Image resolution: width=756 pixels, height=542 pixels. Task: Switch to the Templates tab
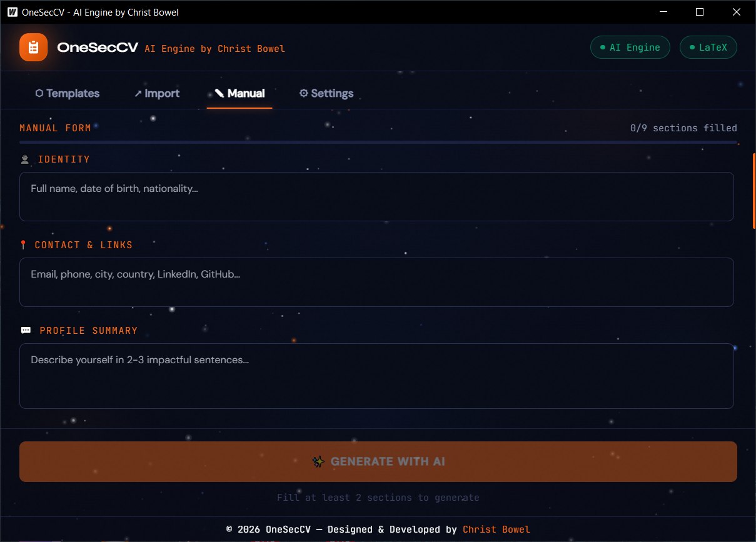tap(67, 93)
